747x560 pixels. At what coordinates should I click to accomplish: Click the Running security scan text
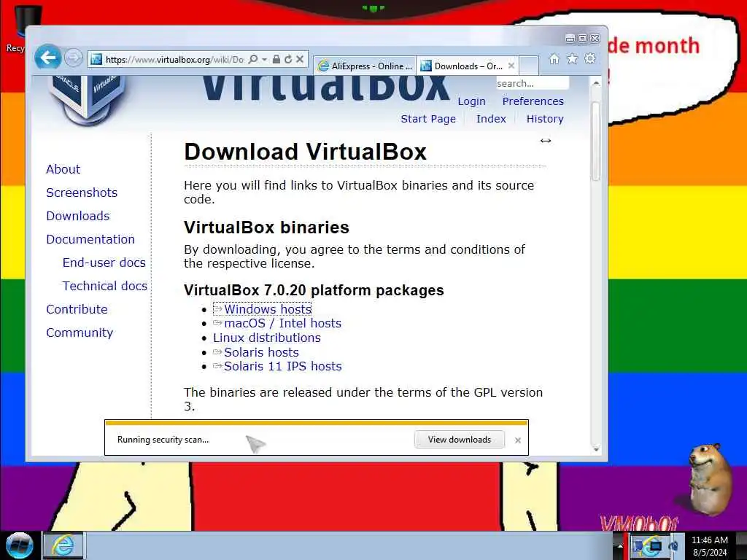[x=163, y=440]
